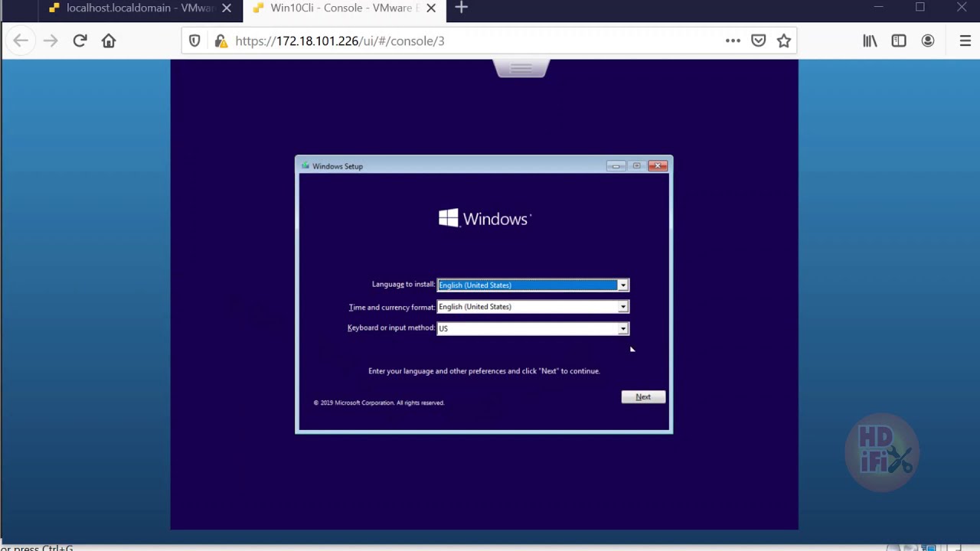980x551 pixels.
Task: Focus the browser address bar URL
Action: pyautogui.click(x=340, y=41)
